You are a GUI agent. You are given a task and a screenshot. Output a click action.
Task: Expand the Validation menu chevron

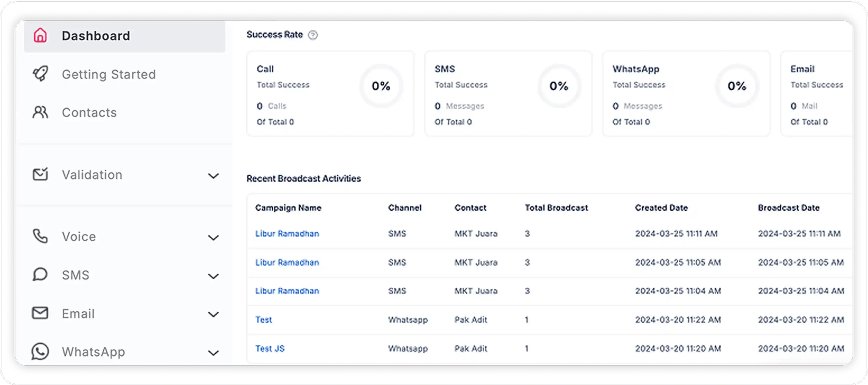click(213, 176)
